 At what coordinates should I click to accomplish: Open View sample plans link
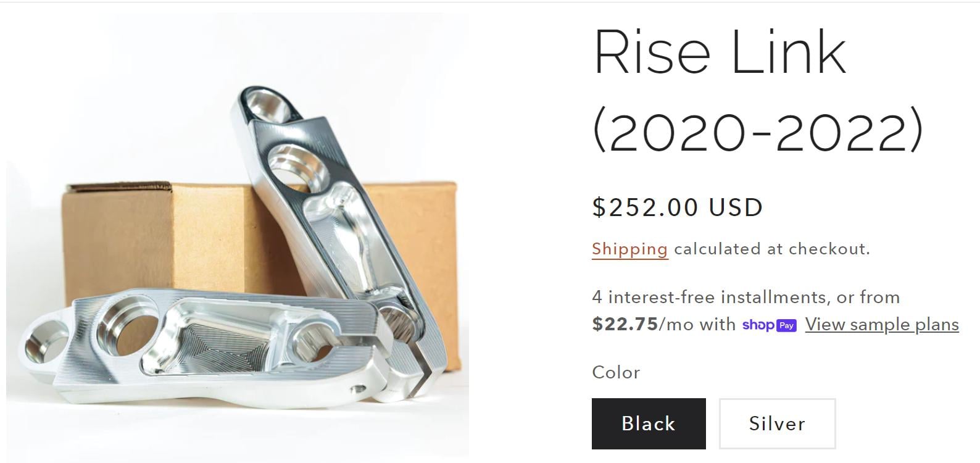coord(882,325)
